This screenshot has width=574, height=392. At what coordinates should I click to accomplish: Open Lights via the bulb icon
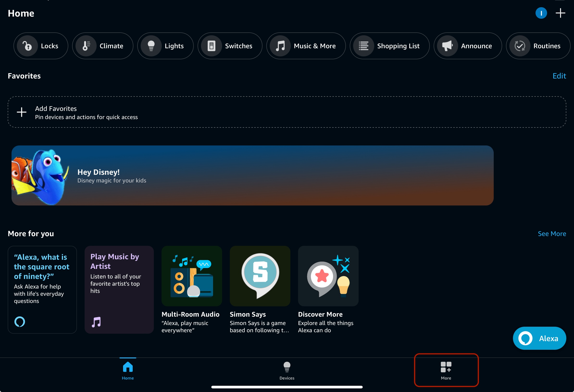click(151, 46)
